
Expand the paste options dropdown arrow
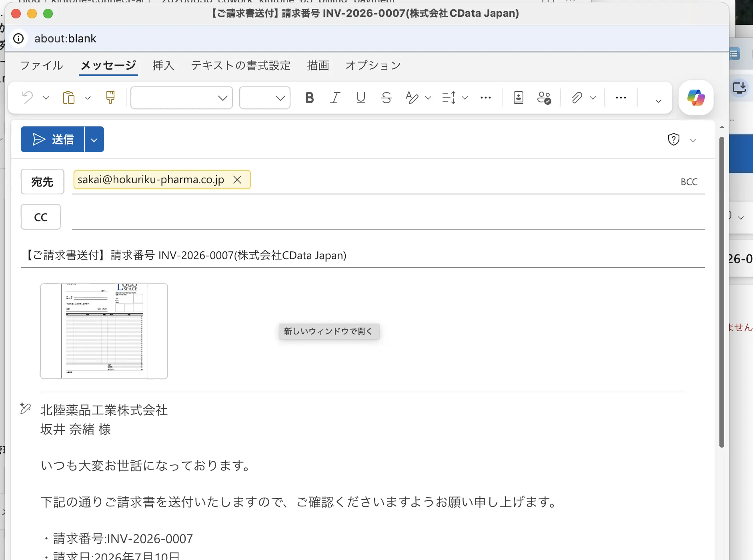pyautogui.click(x=88, y=98)
